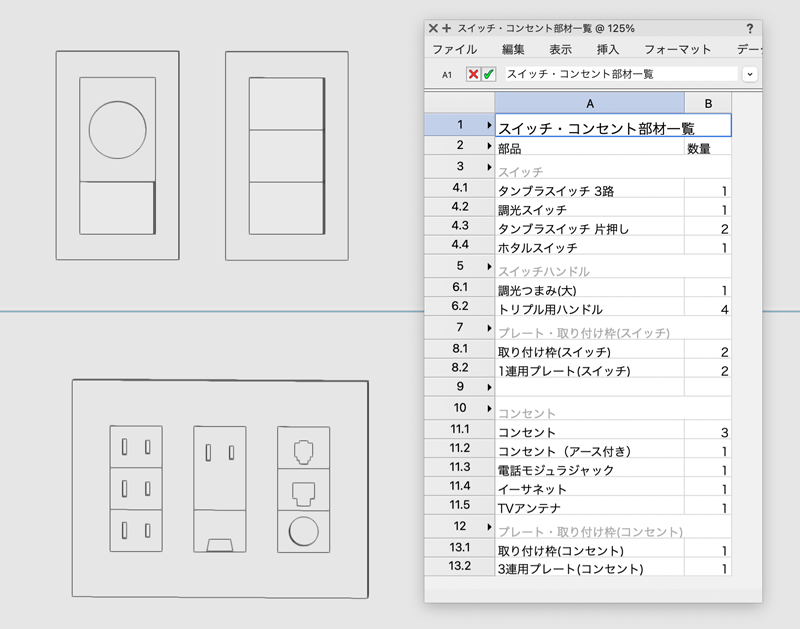Screen dimensions: 800x629
Task: Confirm cell edit with green checkmark
Action: 488,74
